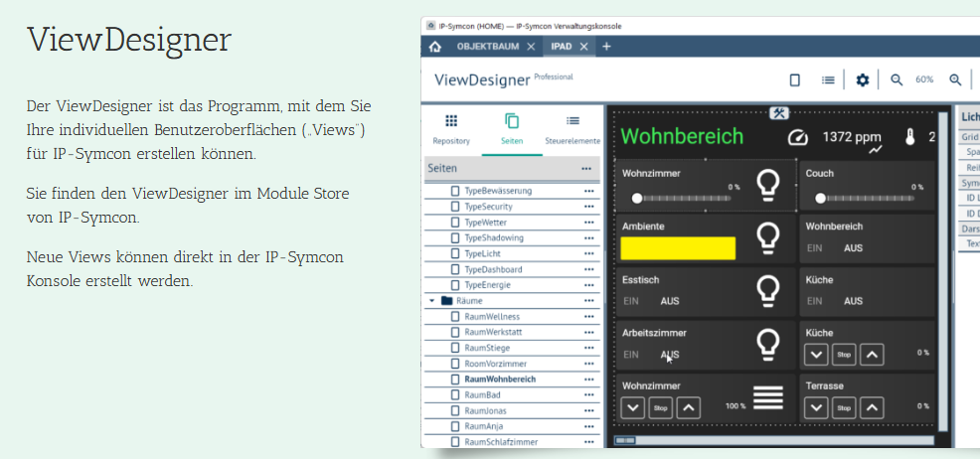
Task: Open options for RaumWerkstatt row
Action: click(x=588, y=332)
